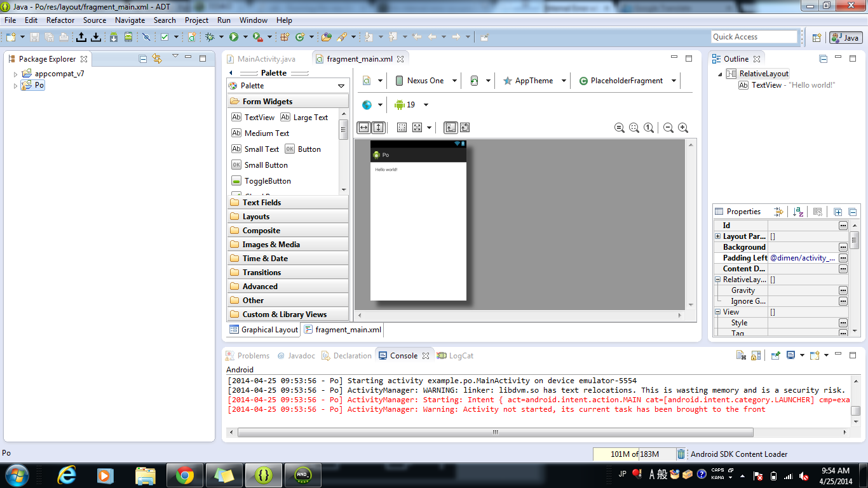
Task: Click the Run button in the toolbar
Action: pos(234,36)
